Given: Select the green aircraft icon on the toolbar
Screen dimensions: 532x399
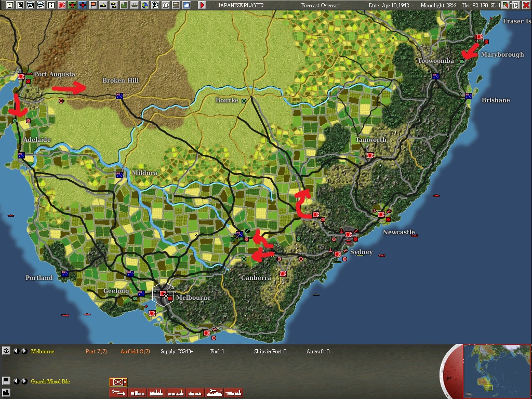Looking at the screenshot, I should click(x=72, y=5).
